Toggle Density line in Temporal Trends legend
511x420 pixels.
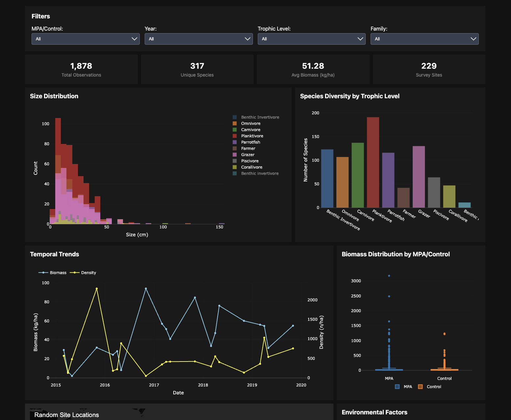[83, 273]
